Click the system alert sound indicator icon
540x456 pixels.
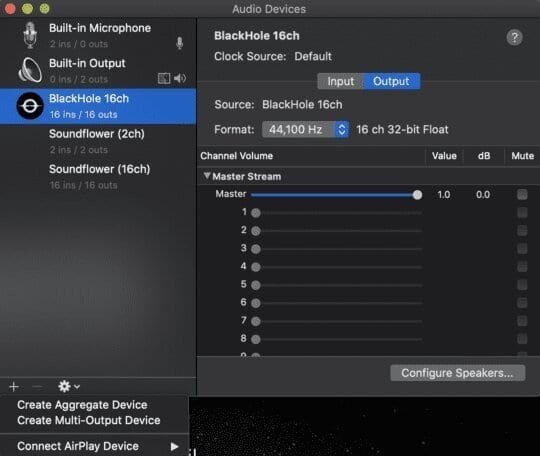pyautogui.click(x=164, y=78)
